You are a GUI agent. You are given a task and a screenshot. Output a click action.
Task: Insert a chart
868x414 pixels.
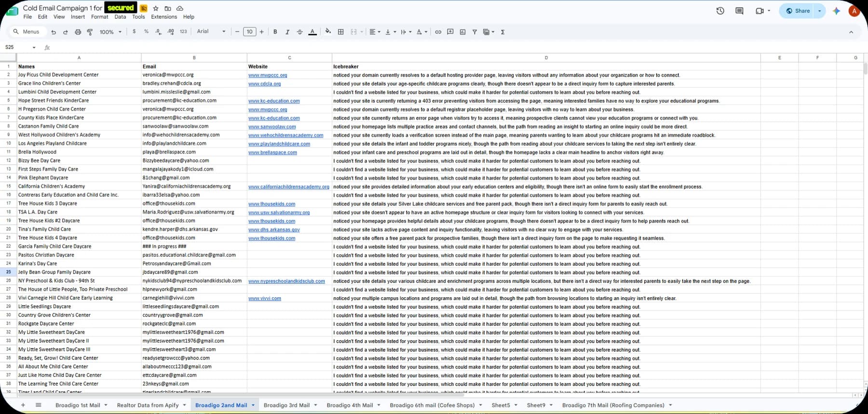pos(463,32)
